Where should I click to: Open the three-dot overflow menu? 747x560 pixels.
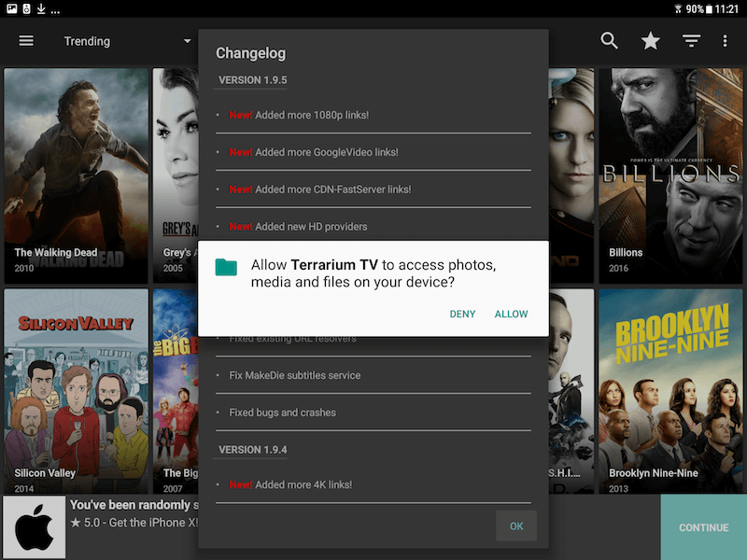click(725, 41)
